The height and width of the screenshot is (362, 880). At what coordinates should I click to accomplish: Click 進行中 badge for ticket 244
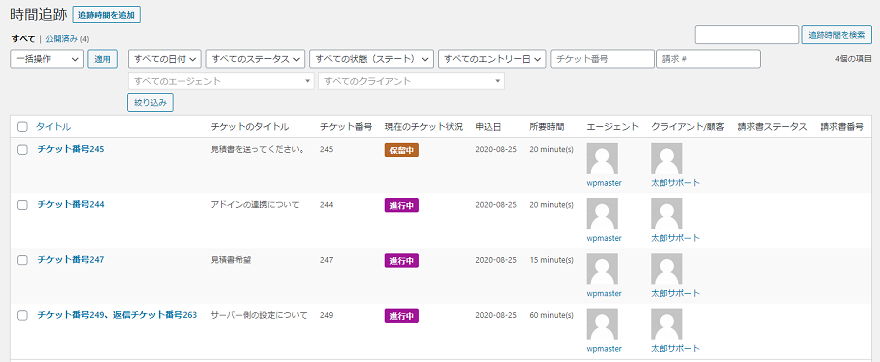(402, 205)
